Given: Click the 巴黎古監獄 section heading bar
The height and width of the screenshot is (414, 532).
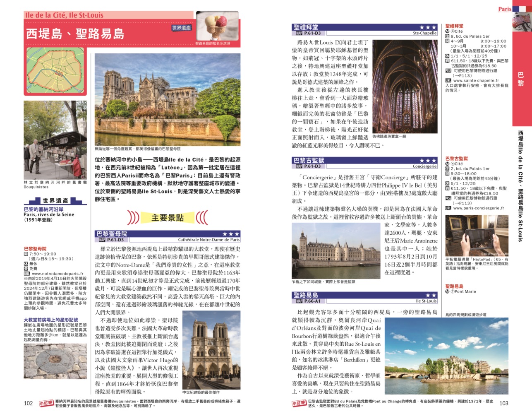Looking at the screenshot, I should pos(364,160).
